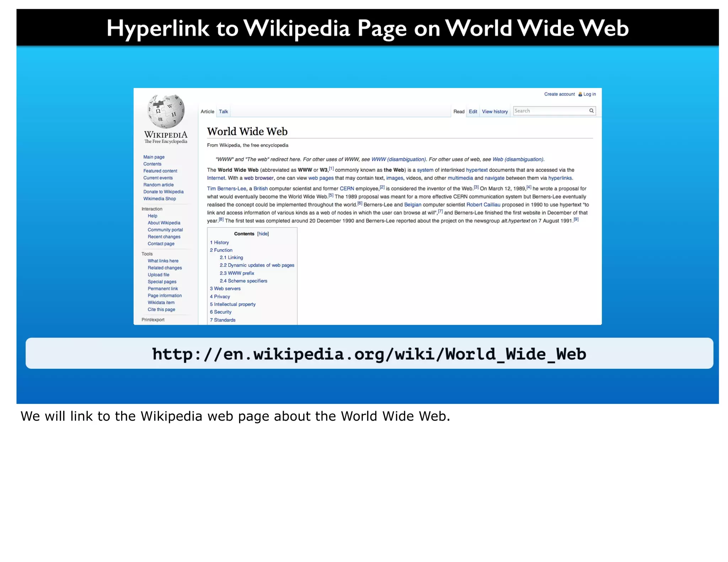Click the citation [1] reference
The height and width of the screenshot is (562, 728).
click(x=331, y=169)
